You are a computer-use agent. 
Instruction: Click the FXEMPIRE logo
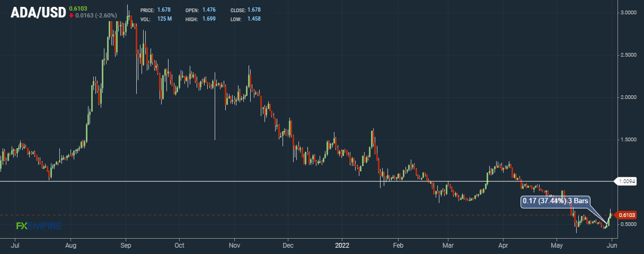[39, 226]
